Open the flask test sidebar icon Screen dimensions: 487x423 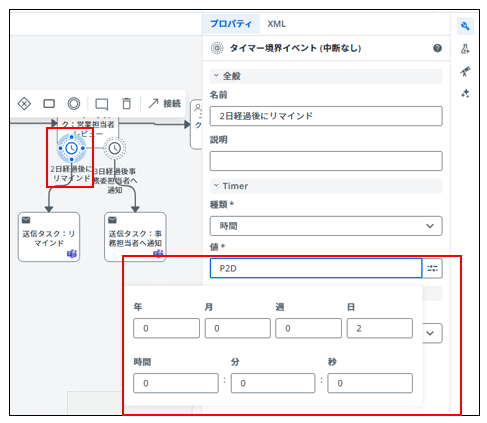click(465, 49)
